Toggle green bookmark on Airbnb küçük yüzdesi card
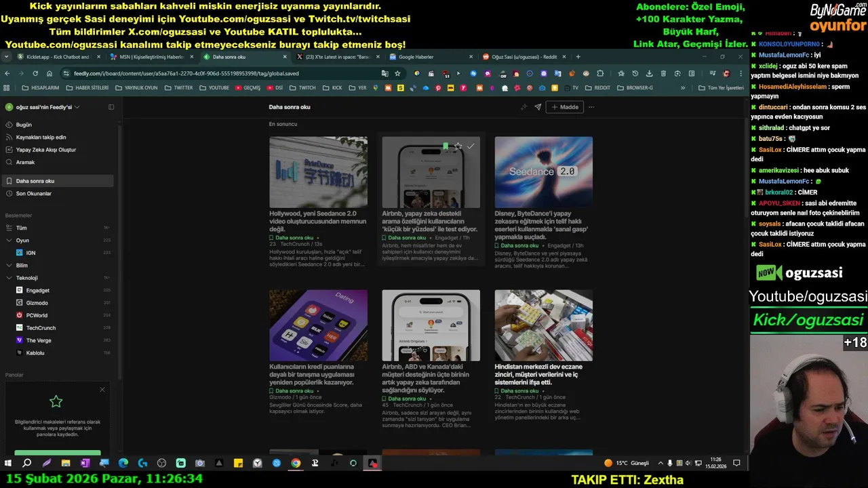The width and height of the screenshot is (868, 488). (446, 146)
